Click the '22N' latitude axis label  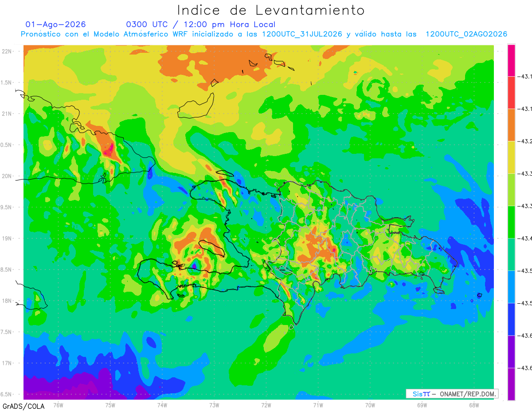pos(7,51)
